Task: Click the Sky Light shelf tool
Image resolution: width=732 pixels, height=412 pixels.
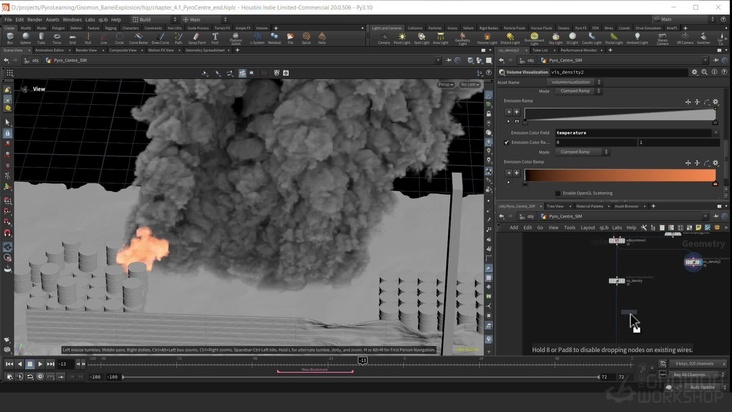Action: (554, 37)
